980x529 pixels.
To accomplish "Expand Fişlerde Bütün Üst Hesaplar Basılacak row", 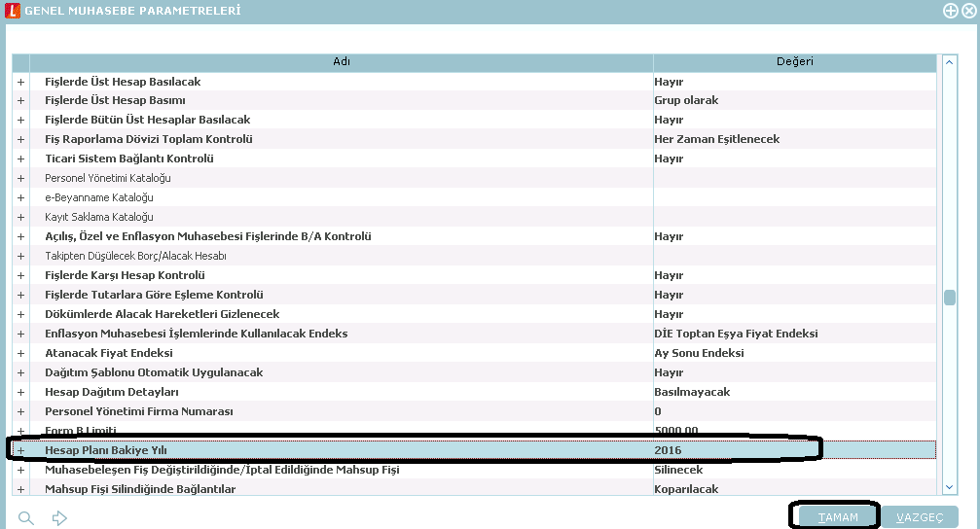I will (20, 120).
